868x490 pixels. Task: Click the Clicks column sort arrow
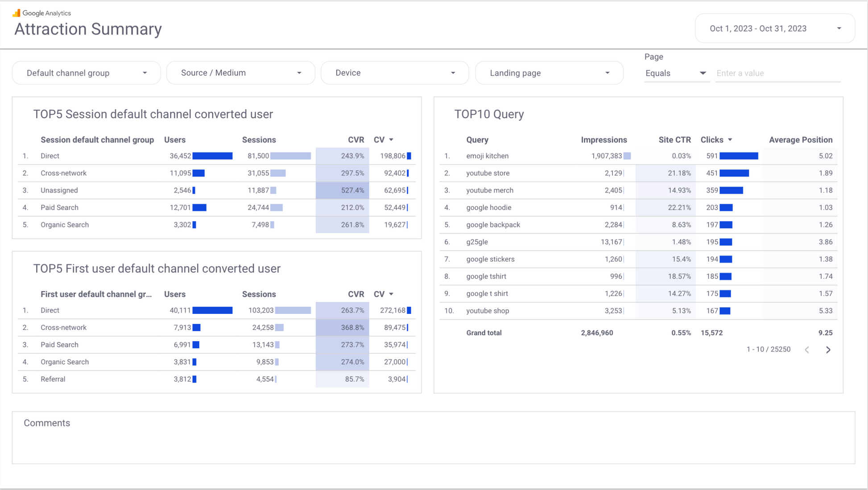click(x=730, y=140)
